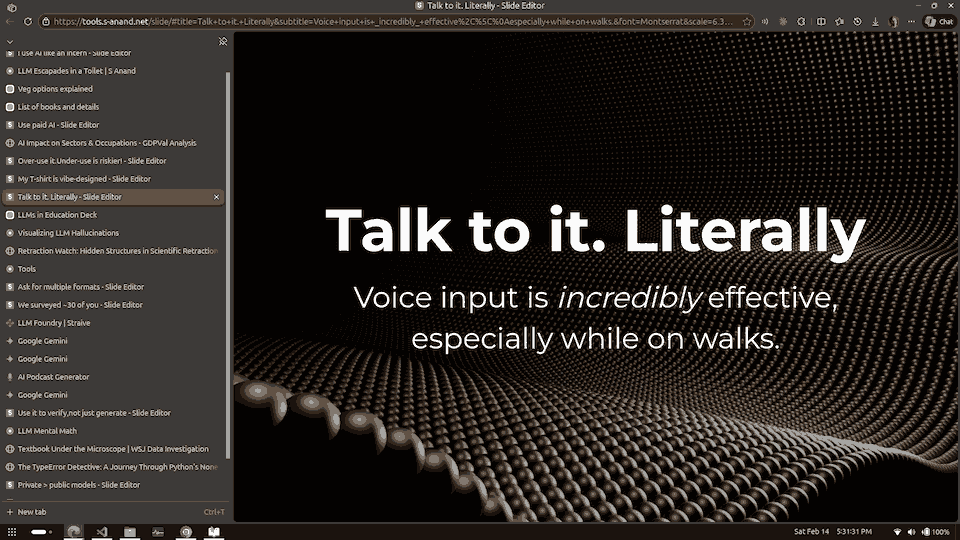This screenshot has height=540, width=960.
Task: Switch to 'Tools' tab
Action: coord(114,269)
